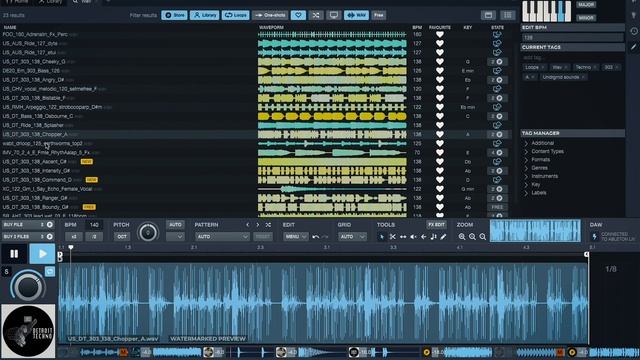This screenshot has width=640, height=360.
Task: Remove the Undrgrnd sounds tag
Action: click(583, 77)
